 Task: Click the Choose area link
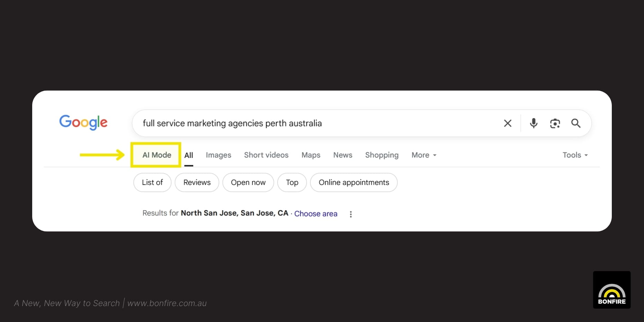pos(316,214)
